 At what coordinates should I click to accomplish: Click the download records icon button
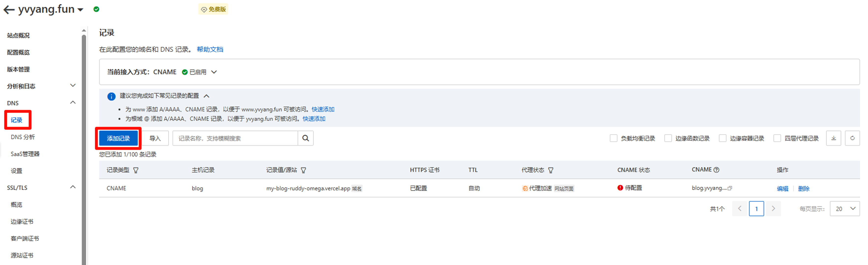tap(833, 138)
